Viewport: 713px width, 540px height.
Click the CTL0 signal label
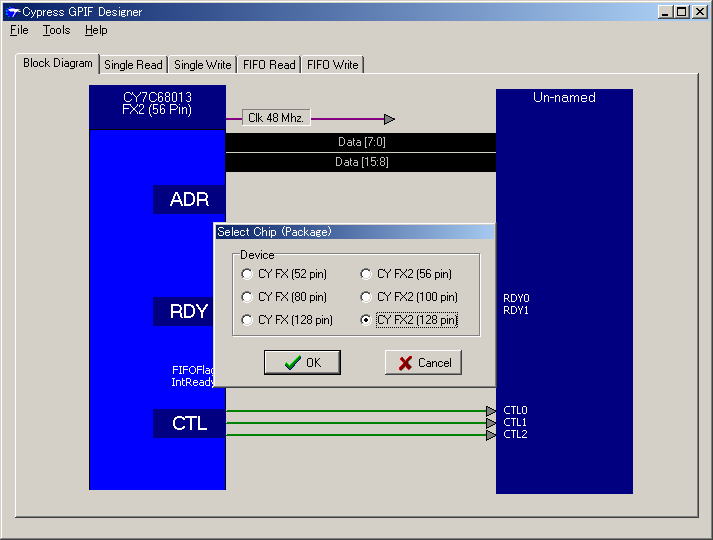(x=515, y=410)
